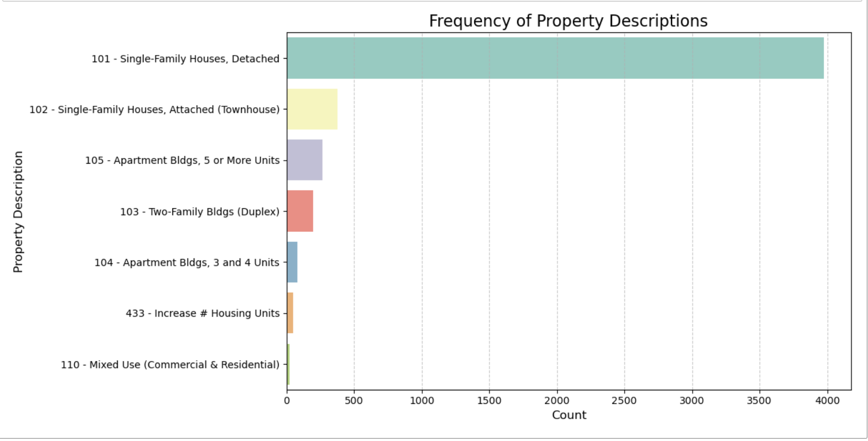Click the 500 tick label on the x-axis
The height and width of the screenshot is (441, 868).
click(353, 400)
